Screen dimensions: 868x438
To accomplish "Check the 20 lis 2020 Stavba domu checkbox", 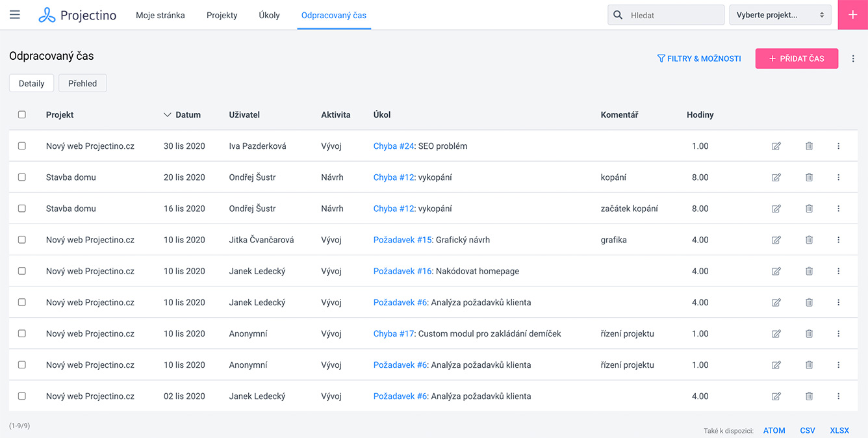I will (22, 177).
